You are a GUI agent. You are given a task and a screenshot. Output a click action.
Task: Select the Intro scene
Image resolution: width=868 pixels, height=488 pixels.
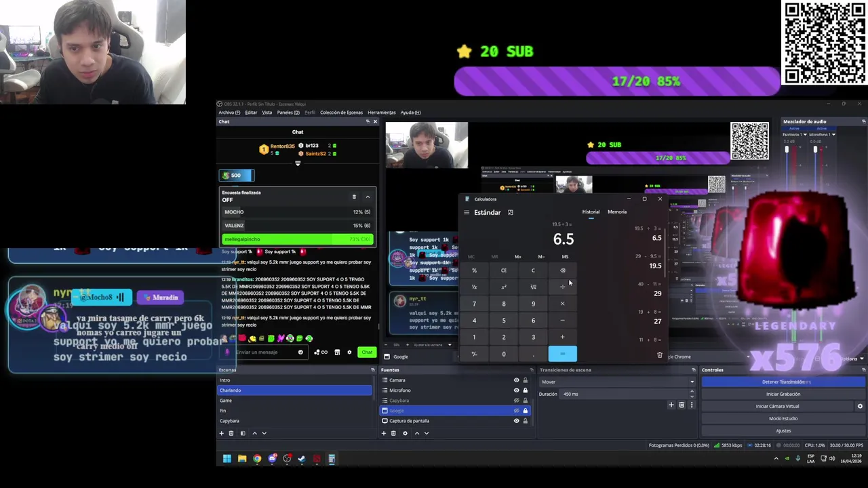click(x=294, y=380)
